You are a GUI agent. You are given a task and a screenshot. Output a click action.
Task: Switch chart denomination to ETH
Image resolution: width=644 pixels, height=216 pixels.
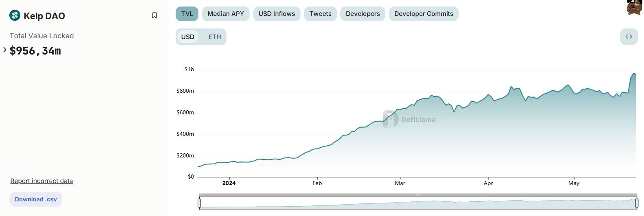tap(215, 37)
